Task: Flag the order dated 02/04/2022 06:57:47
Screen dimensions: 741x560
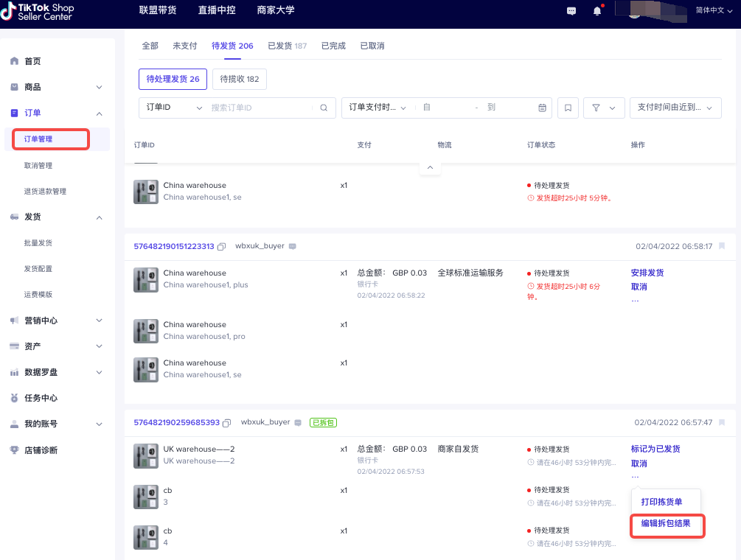Action: (x=722, y=422)
